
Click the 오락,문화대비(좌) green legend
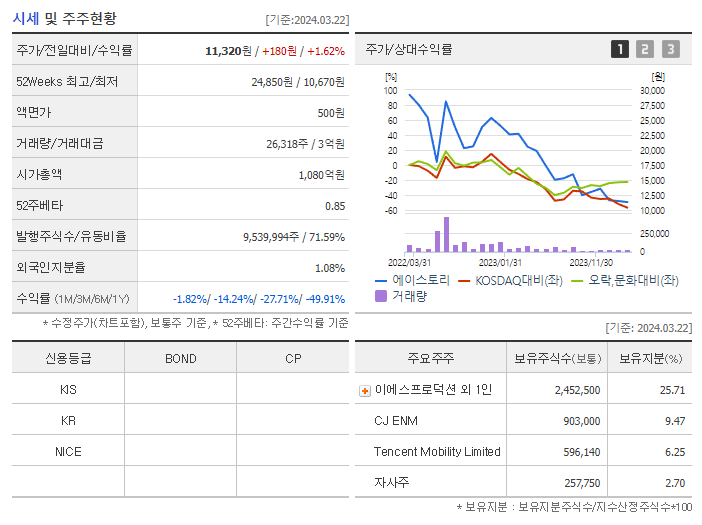tap(625, 281)
